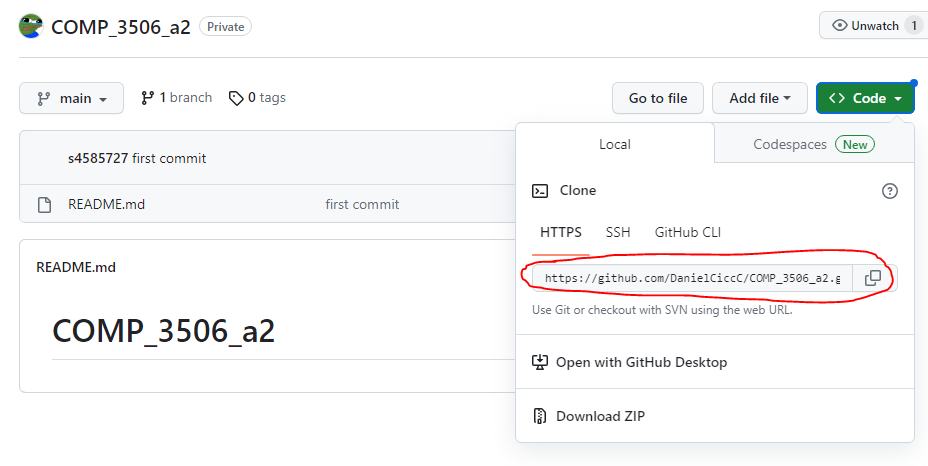Image resolution: width=928 pixels, height=466 pixels.
Task: Click the GitHub Desktop icon
Action: [540, 362]
